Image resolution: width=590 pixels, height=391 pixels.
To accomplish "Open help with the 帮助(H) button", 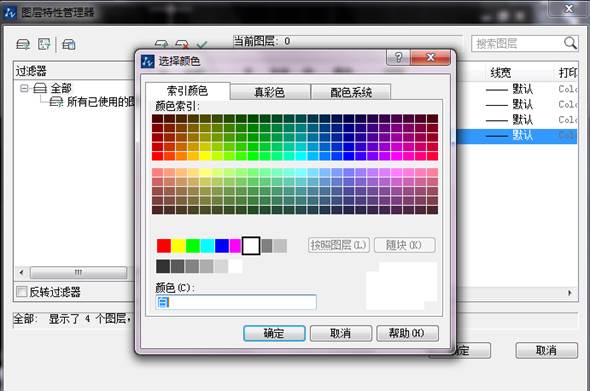I will [408, 333].
